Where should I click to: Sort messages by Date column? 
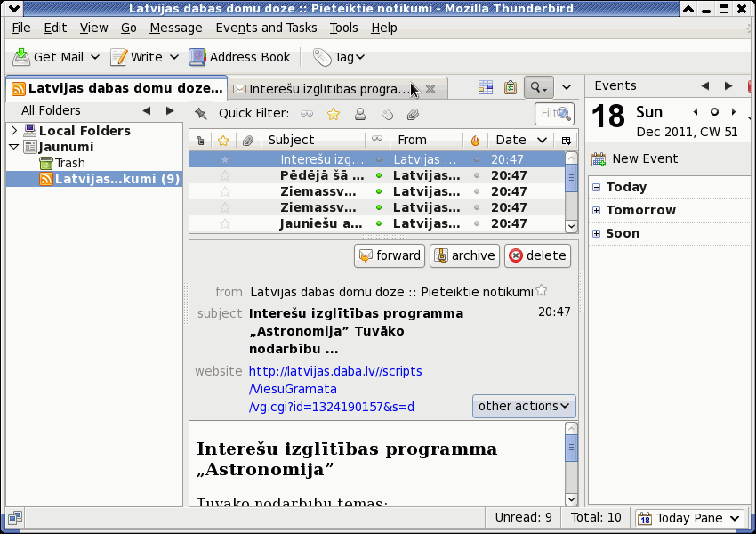[520, 141]
